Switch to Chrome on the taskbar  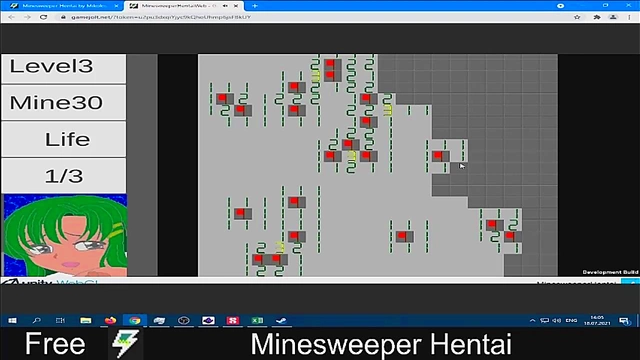click(x=135, y=320)
